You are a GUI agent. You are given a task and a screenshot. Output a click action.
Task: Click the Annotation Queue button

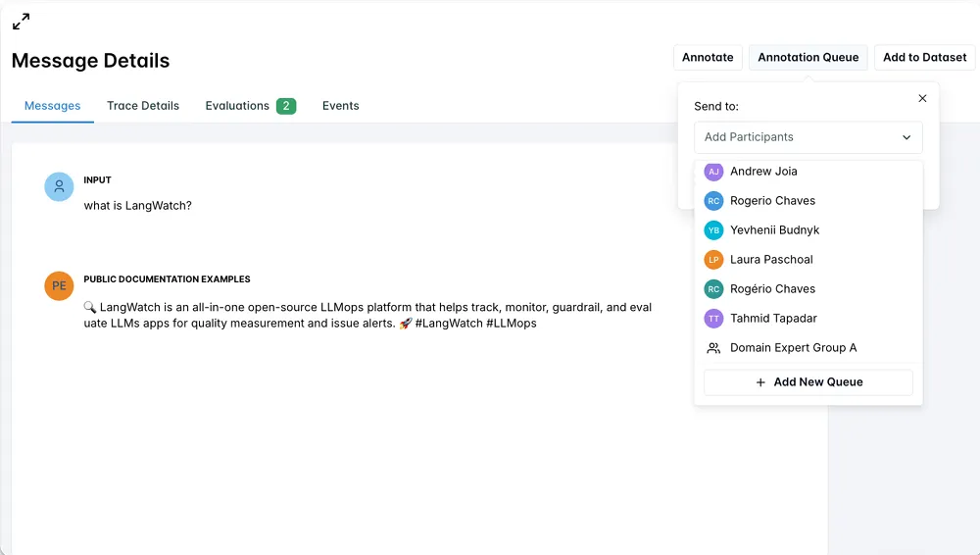coord(808,58)
